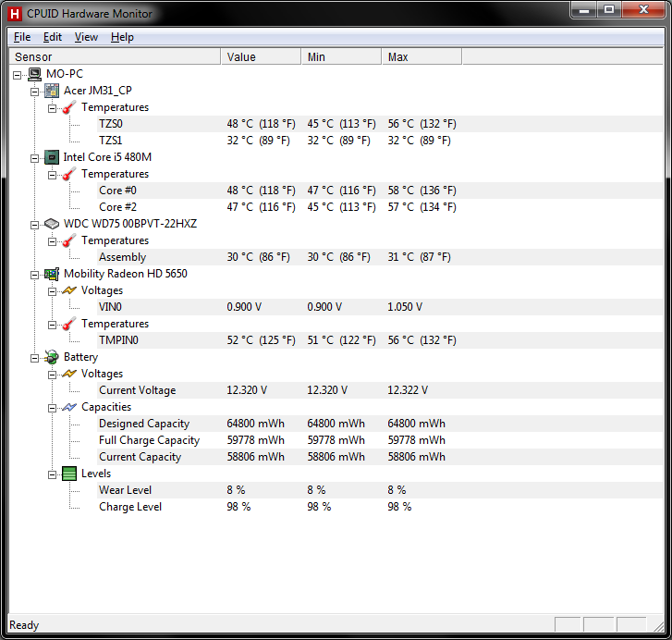This screenshot has height=640, width=672.
Task: Click thermometer icon under Acer JM31_CP
Action: (69, 107)
